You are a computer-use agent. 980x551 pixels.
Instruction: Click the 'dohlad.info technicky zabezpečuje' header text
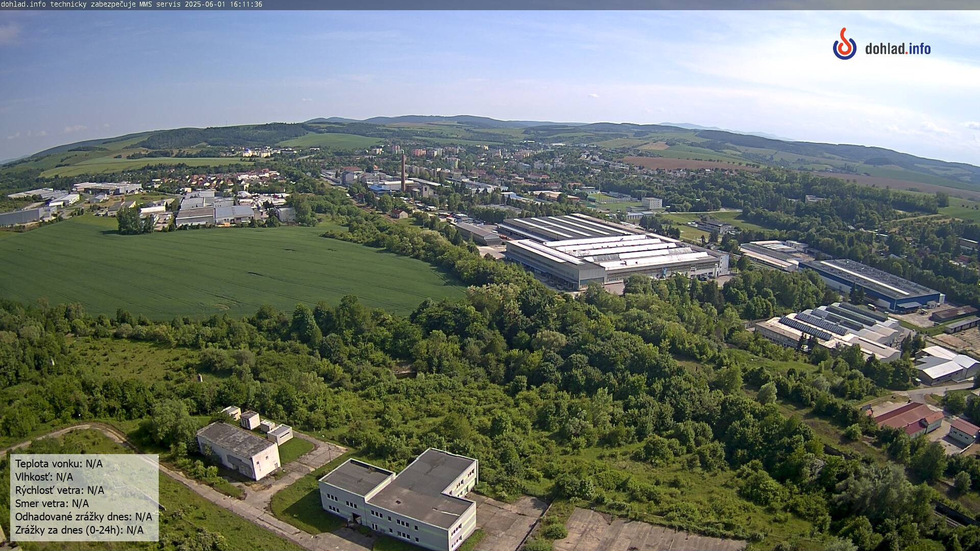coord(68,4)
